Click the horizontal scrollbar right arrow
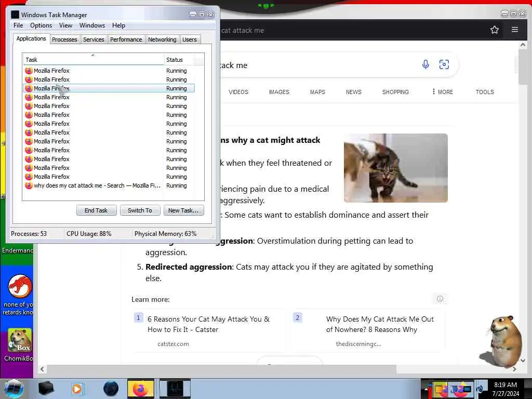Image resolution: width=532 pixels, height=399 pixels. pos(515,369)
